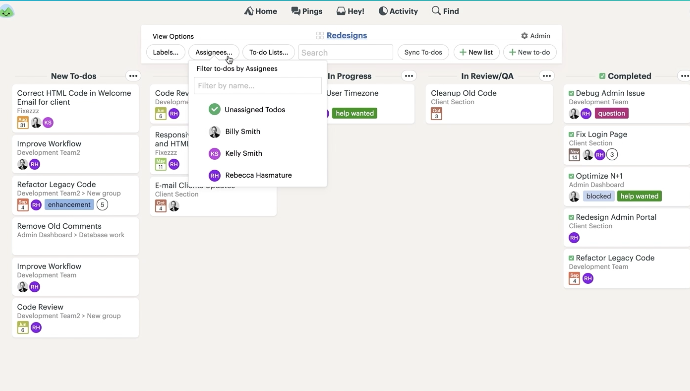Open the Labels filter dropdown
This screenshot has height=391, width=690.
coord(165,52)
